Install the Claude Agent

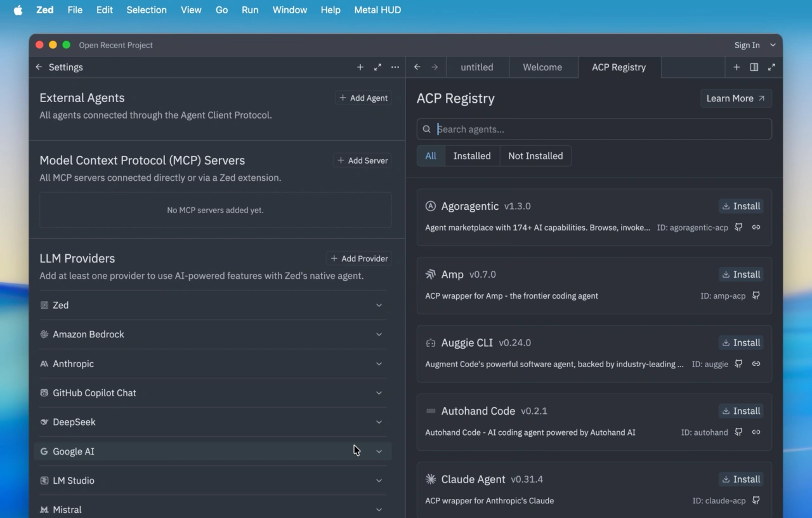(741, 479)
